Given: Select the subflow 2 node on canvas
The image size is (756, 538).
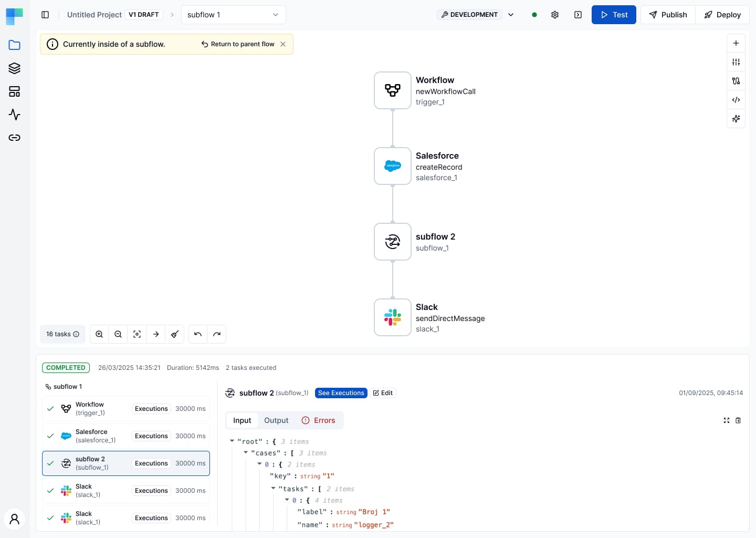Looking at the screenshot, I should 393,242.
